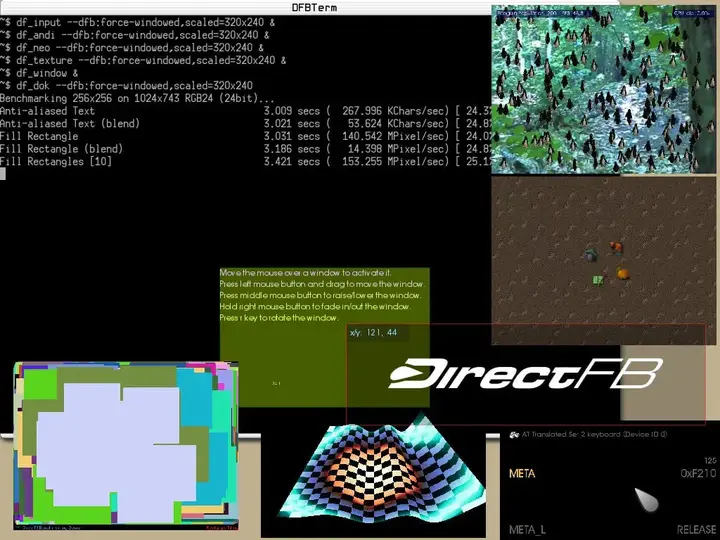Click 'Press r key to rotate the window' line
This screenshot has height=540, width=720.
click(x=279, y=318)
